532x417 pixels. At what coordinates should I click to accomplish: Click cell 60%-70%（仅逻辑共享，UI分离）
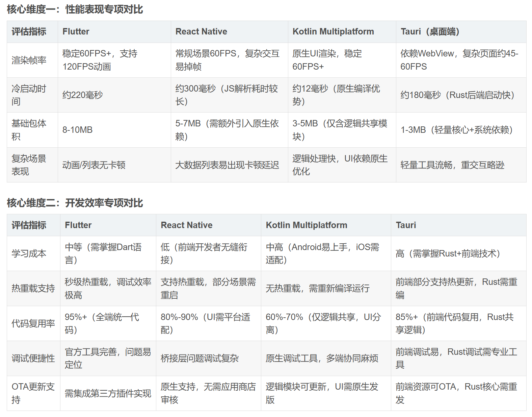pos(326,323)
